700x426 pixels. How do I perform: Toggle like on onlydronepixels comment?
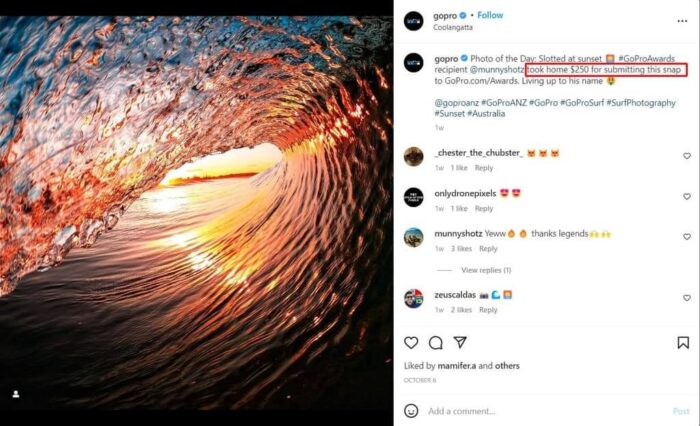(x=687, y=196)
